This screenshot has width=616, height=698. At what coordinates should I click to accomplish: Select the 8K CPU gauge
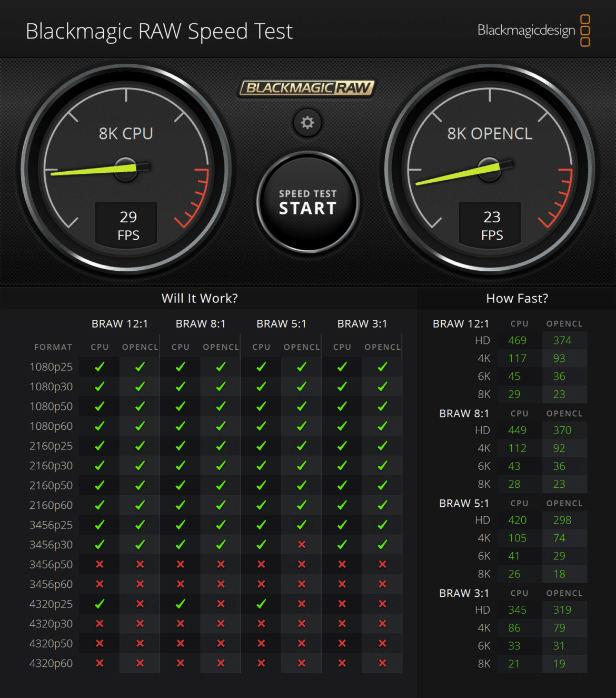[x=126, y=169]
